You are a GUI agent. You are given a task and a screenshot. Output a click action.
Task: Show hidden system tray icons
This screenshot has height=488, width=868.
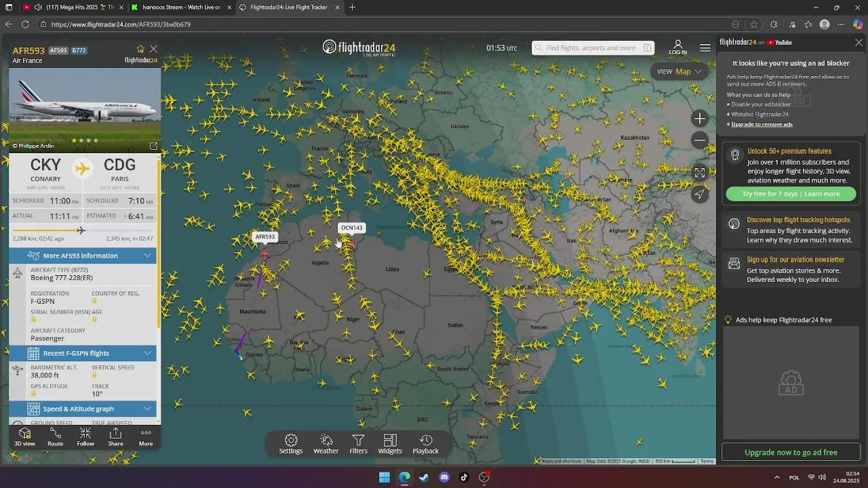776,477
